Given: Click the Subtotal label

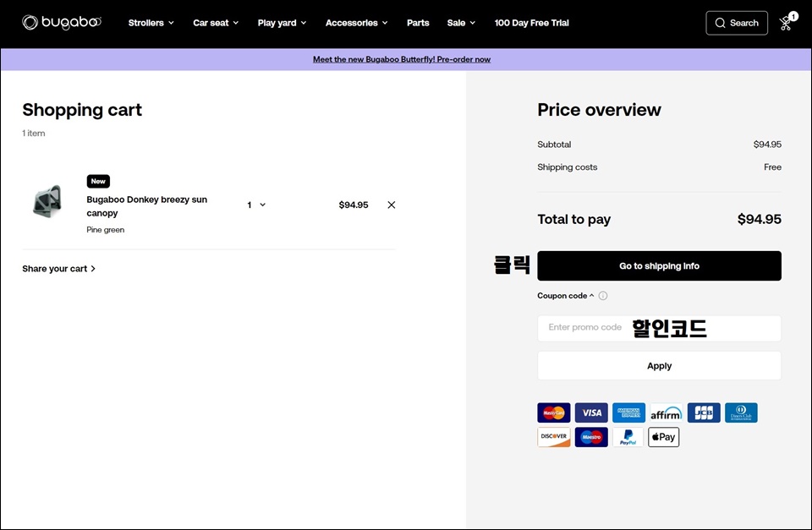Looking at the screenshot, I should coord(554,145).
